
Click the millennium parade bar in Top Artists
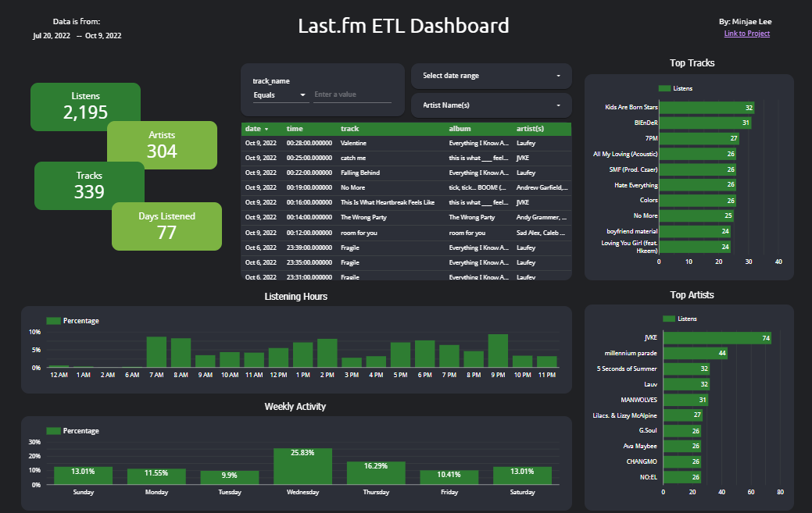[x=695, y=354]
